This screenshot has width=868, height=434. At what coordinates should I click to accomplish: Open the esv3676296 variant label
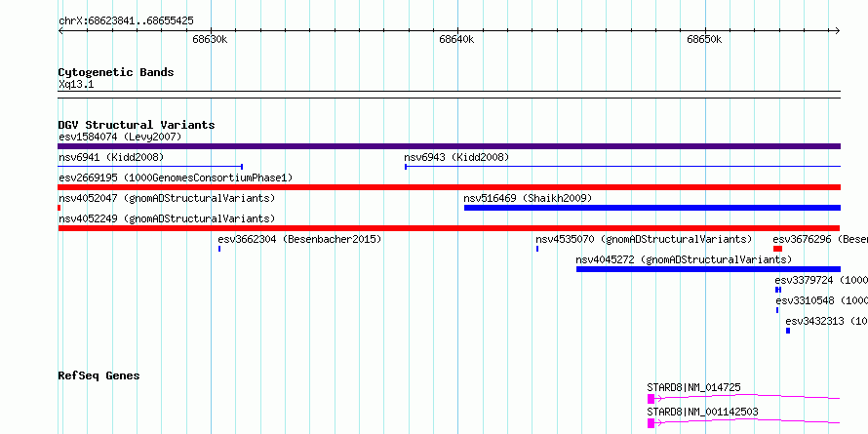click(820, 239)
